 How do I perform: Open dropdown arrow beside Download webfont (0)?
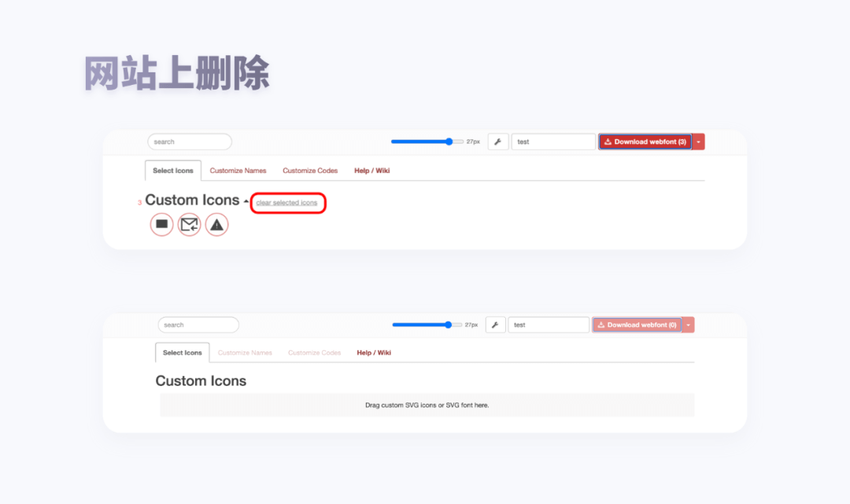click(689, 325)
